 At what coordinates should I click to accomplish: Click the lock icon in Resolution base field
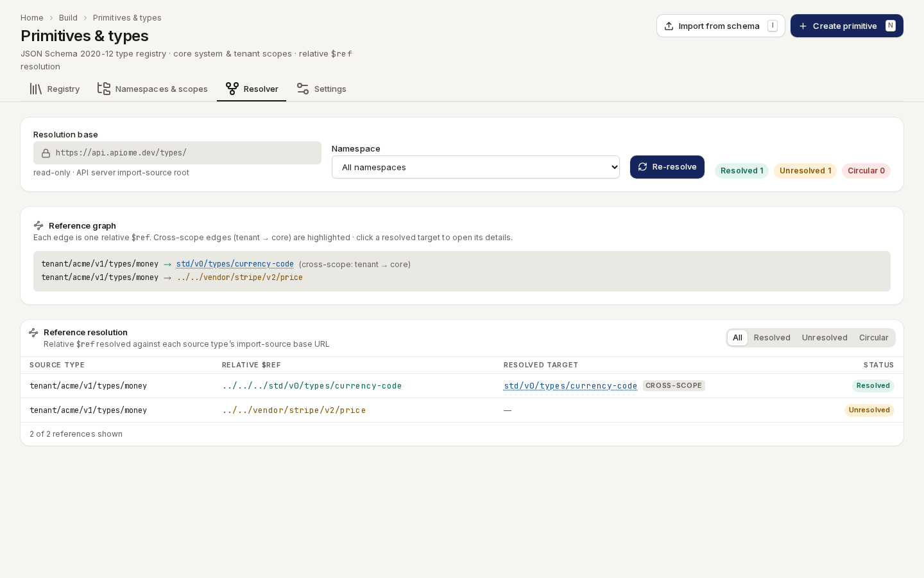[46, 153]
